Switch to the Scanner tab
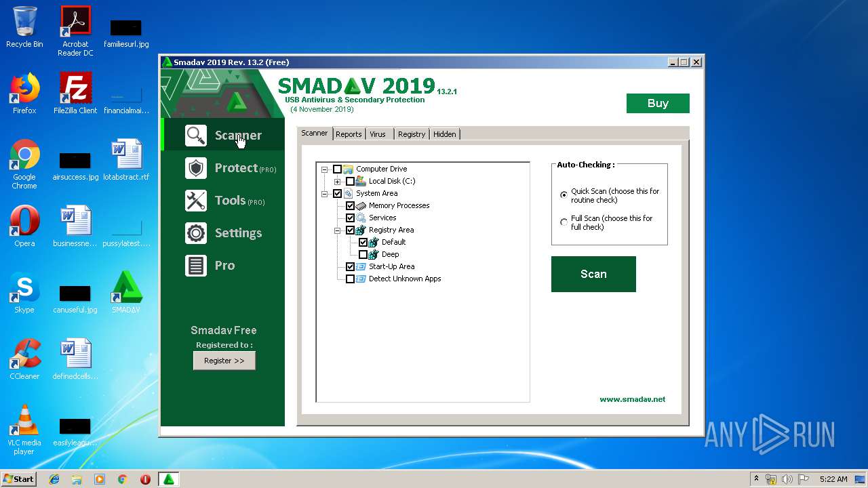The height and width of the screenshot is (488, 868). tap(315, 133)
